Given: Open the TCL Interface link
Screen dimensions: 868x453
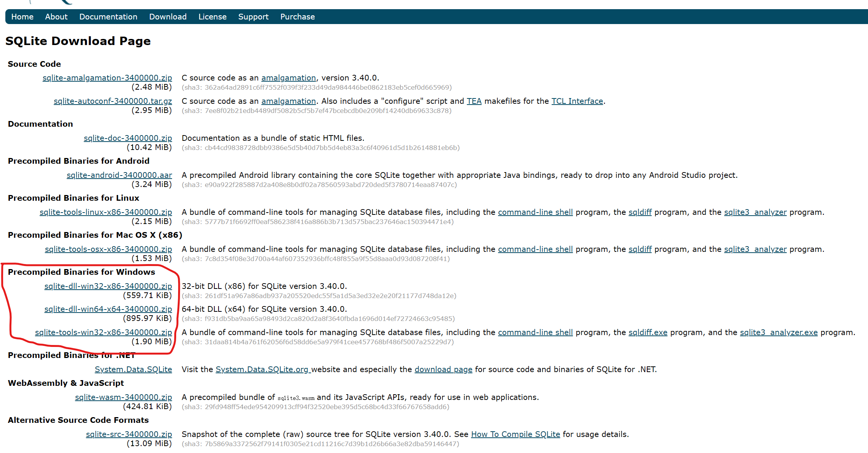Looking at the screenshot, I should [x=577, y=101].
